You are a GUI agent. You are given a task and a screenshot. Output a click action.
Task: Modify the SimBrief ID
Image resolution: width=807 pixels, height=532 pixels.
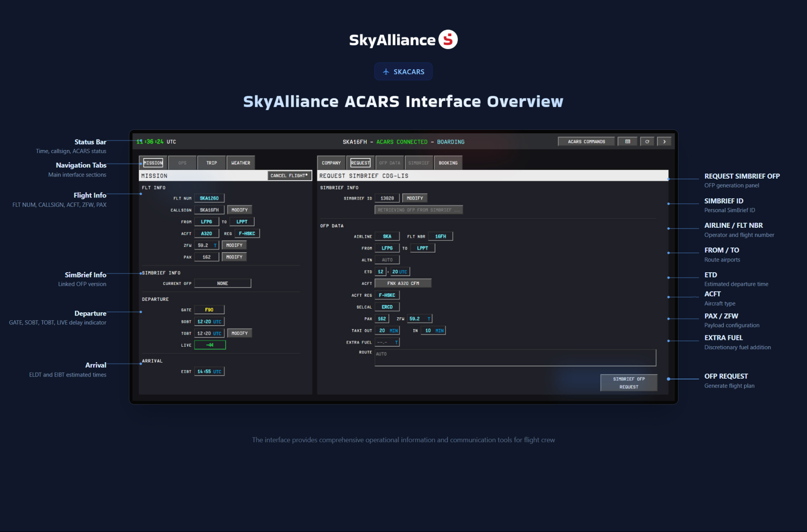click(414, 198)
